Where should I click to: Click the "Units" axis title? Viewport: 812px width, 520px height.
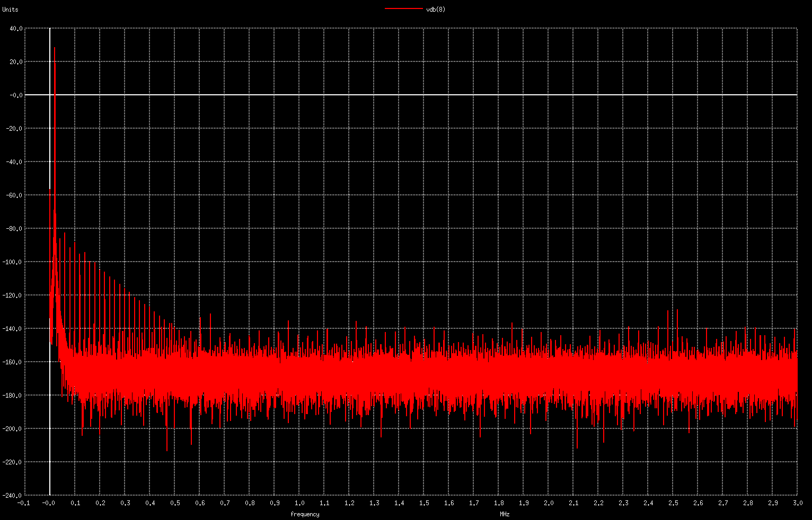10,10
